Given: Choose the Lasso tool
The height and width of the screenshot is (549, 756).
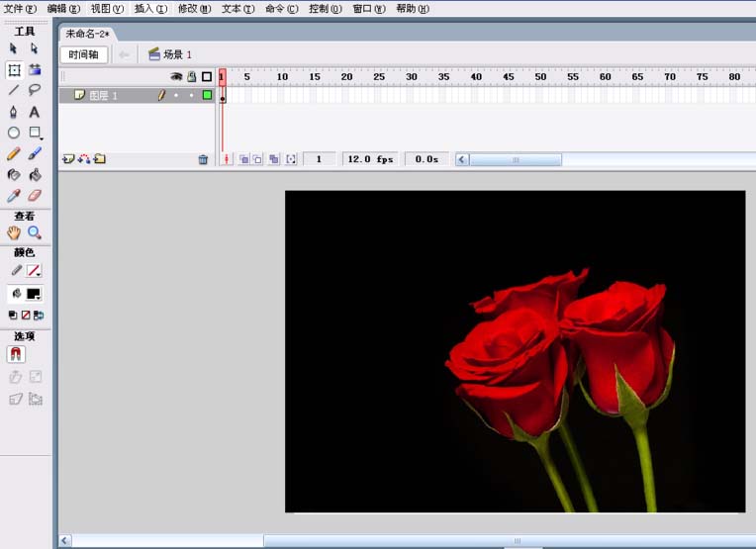Looking at the screenshot, I should (x=35, y=90).
